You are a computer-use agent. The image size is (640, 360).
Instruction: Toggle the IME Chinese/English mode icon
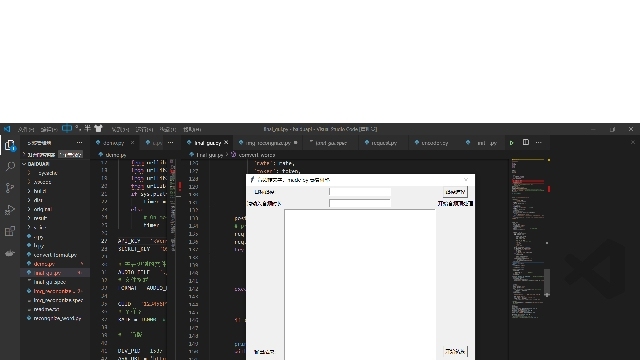pyautogui.click(x=67, y=128)
